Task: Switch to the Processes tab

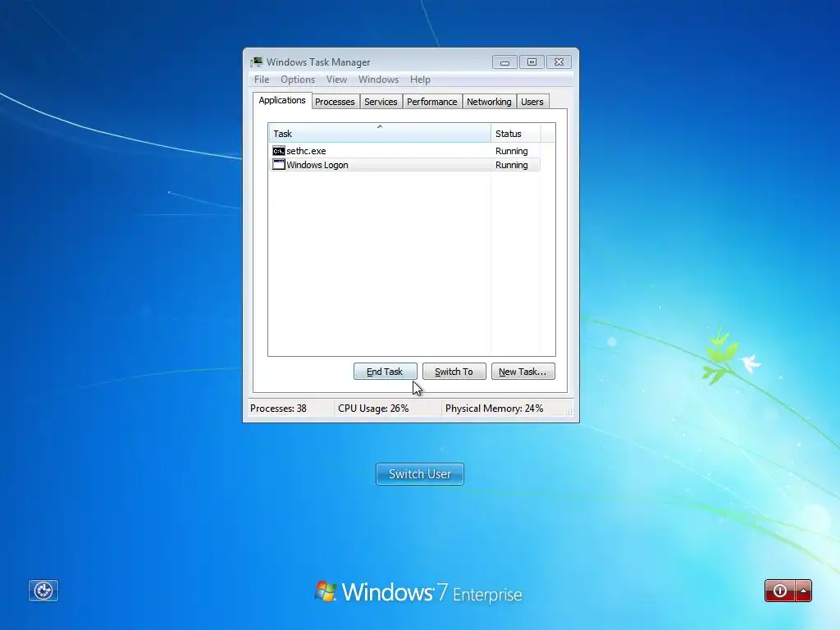Action: point(335,102)
